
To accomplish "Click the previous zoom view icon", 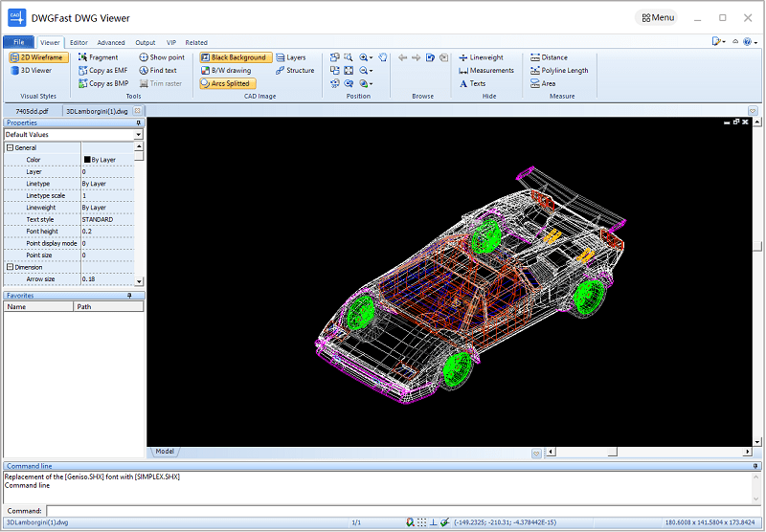I will 349,83.
